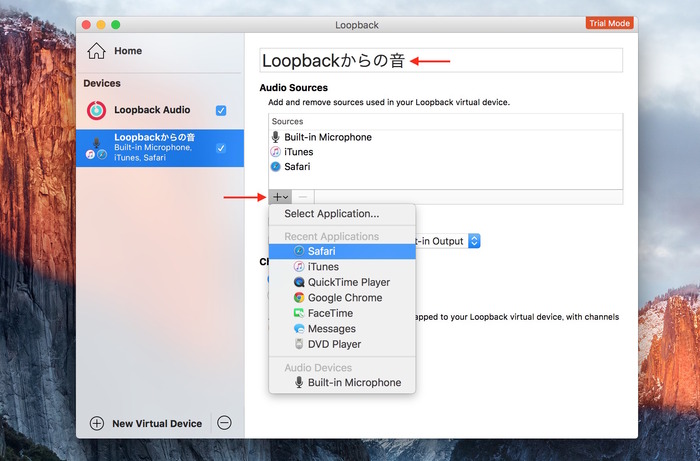Edit the device name field Loopbackからの音
700x461 pixels.
(441, 60)
